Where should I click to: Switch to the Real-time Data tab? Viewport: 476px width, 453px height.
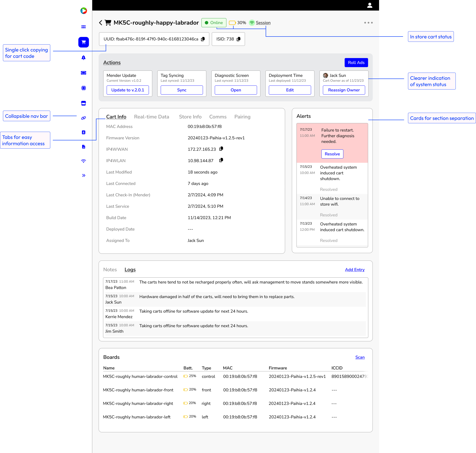click(151, 117)
